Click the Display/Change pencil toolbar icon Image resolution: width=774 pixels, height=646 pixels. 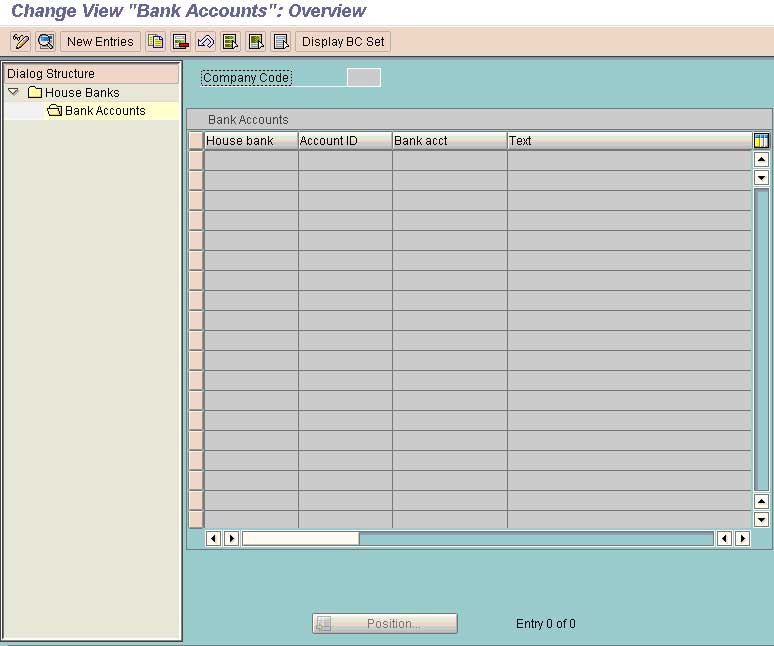20,42
